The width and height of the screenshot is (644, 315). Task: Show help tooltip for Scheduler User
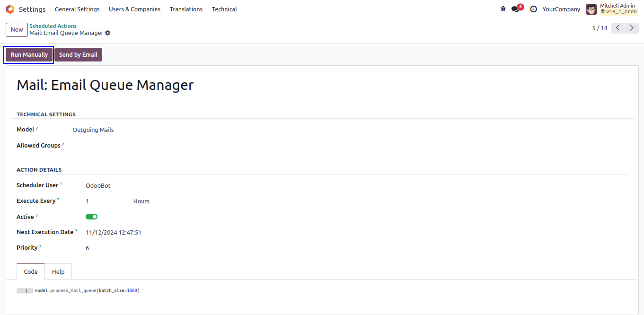pos(61,184)
